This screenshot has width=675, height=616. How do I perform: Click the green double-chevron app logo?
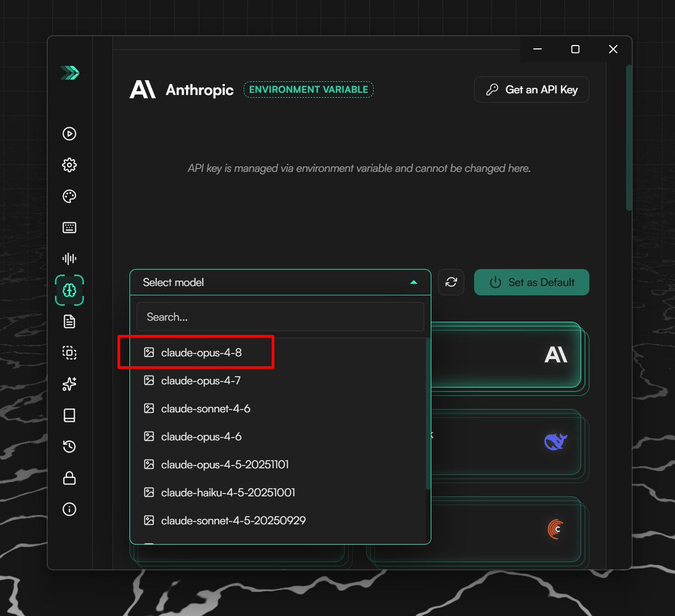click(x=70, y=73)
